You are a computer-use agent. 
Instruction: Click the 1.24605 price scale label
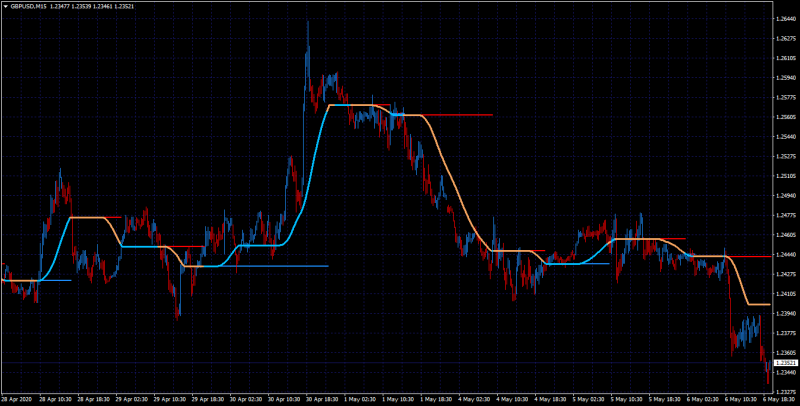click(786, 235)
